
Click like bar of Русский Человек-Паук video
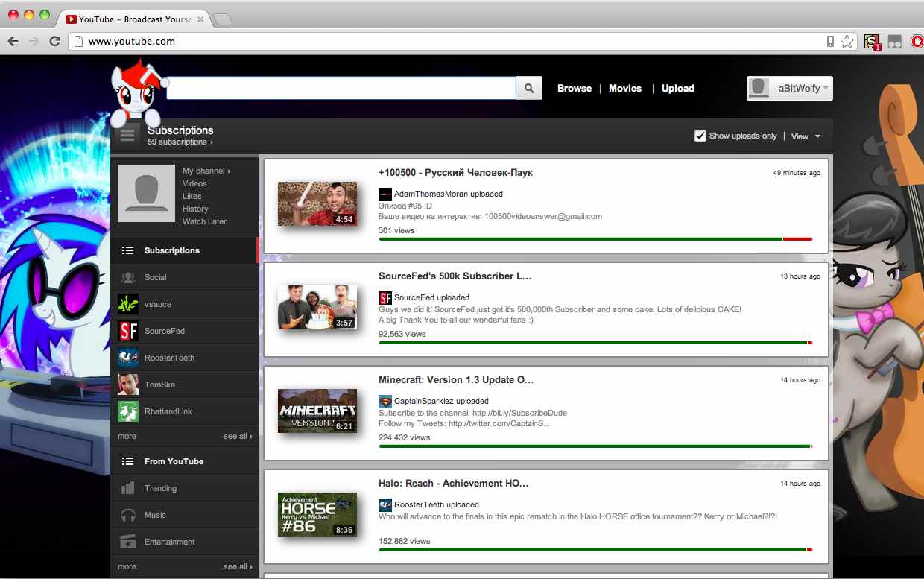point(595,239)
